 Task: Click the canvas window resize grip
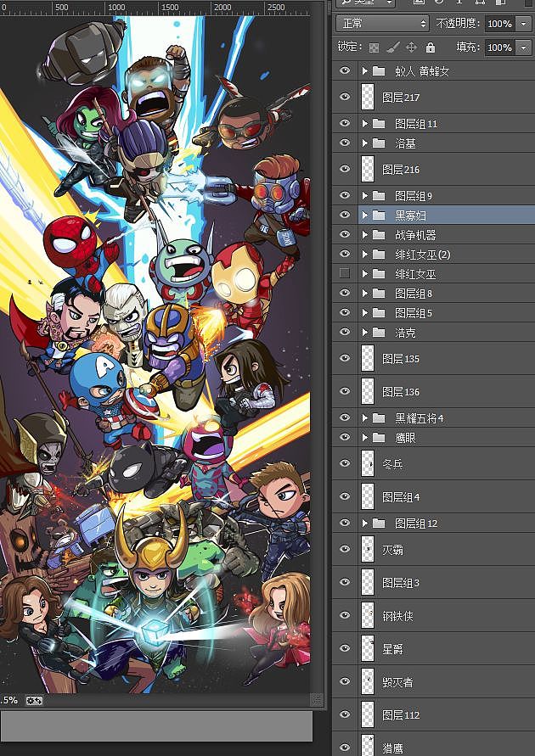pyautogui.click(x=316, y=700)
